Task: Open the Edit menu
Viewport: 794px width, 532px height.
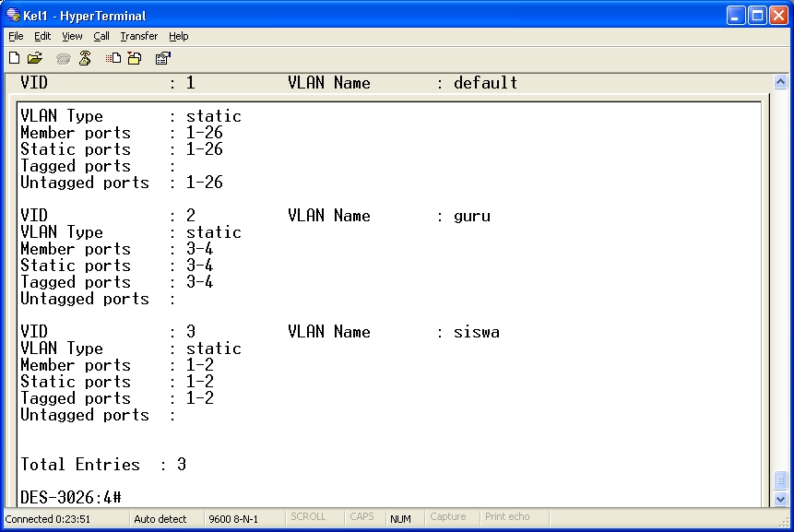Action: (x=42, y=36)
